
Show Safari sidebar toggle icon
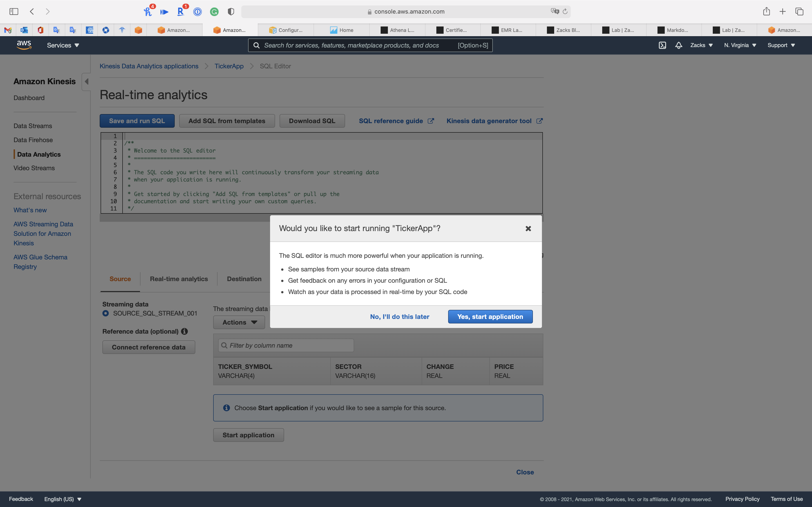[14, 11]
